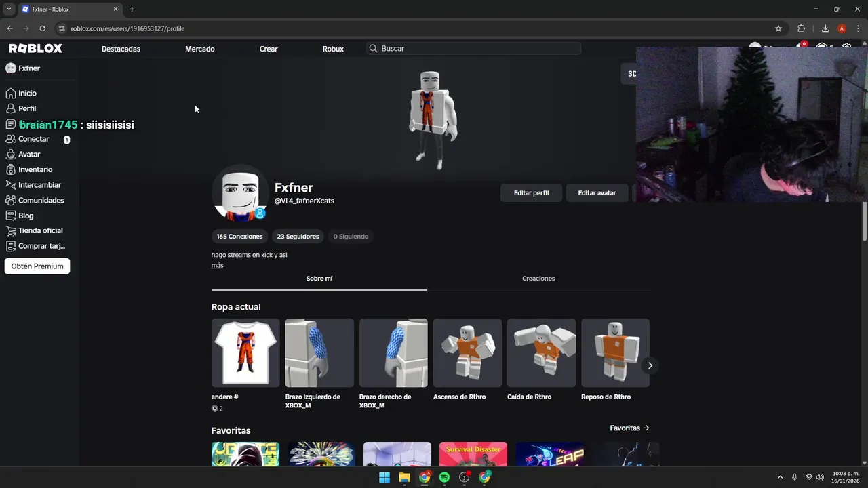
Task: Click the @VL4_fafnerXcats username text
Action: click(304, 201)
